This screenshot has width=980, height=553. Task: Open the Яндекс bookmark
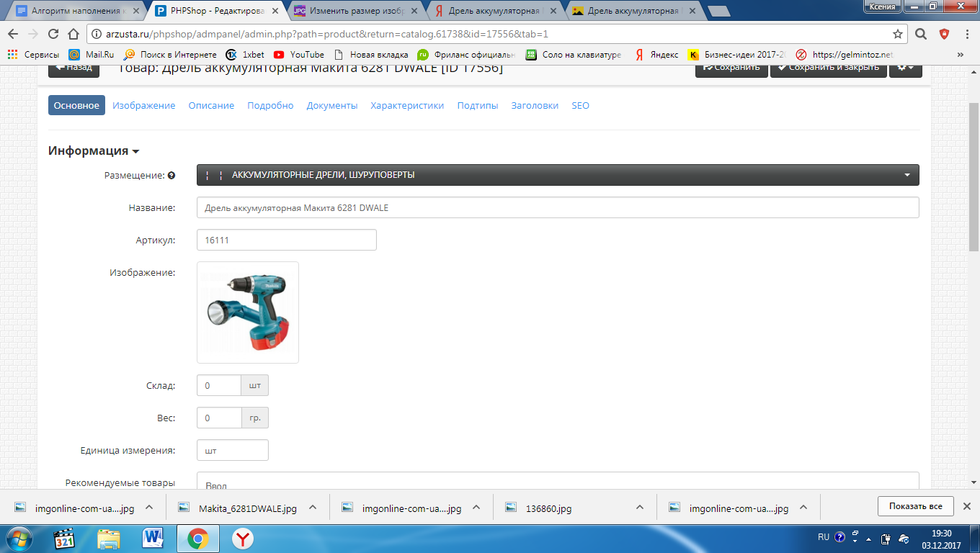click(x=656, y=55)
